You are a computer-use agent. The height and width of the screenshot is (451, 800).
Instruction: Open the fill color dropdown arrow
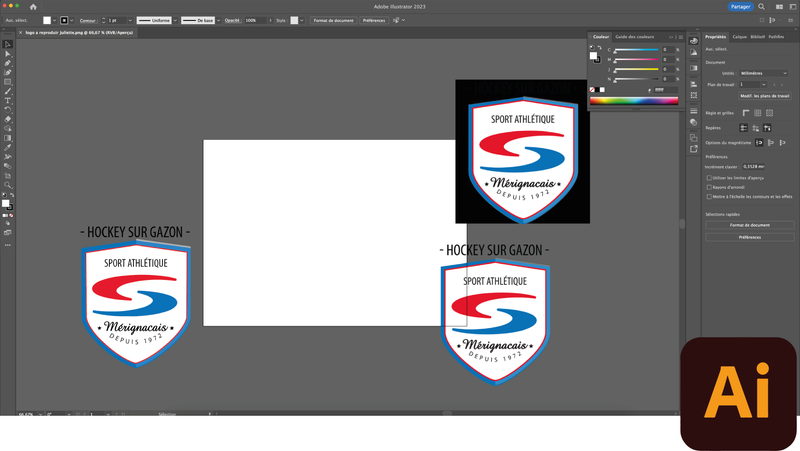tap(54, 20)
